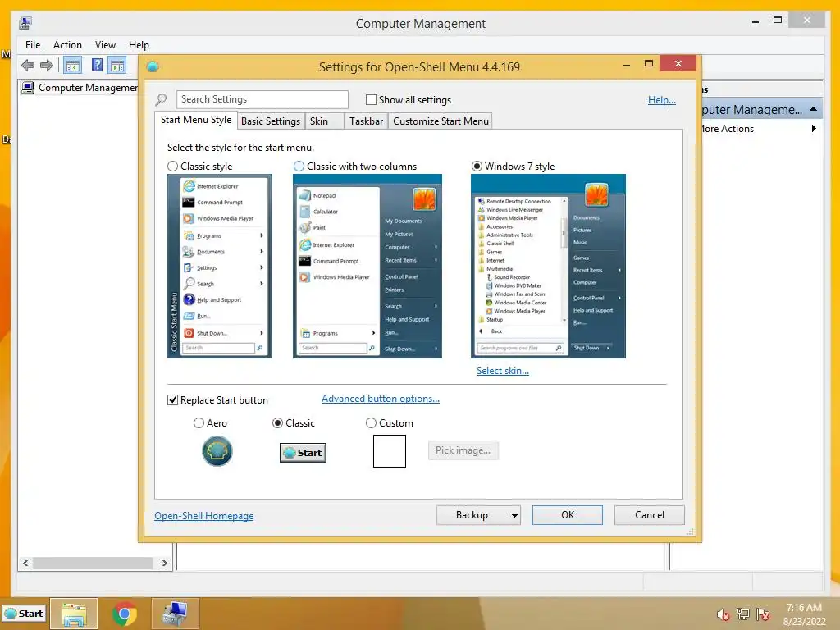
Task: Open the Action menu
Action: [x=67, y=45]
